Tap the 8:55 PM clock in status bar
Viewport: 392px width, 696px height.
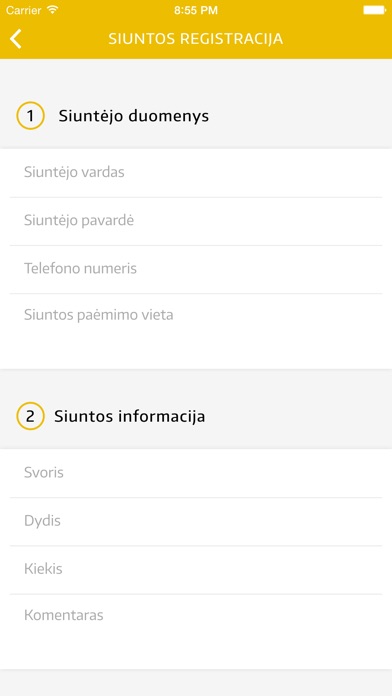coord(196,10)
